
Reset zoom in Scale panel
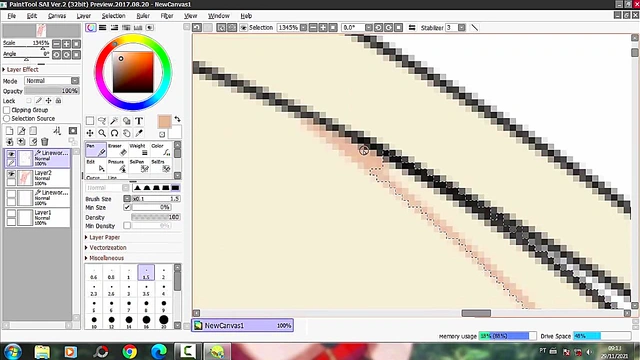[76, 44]
